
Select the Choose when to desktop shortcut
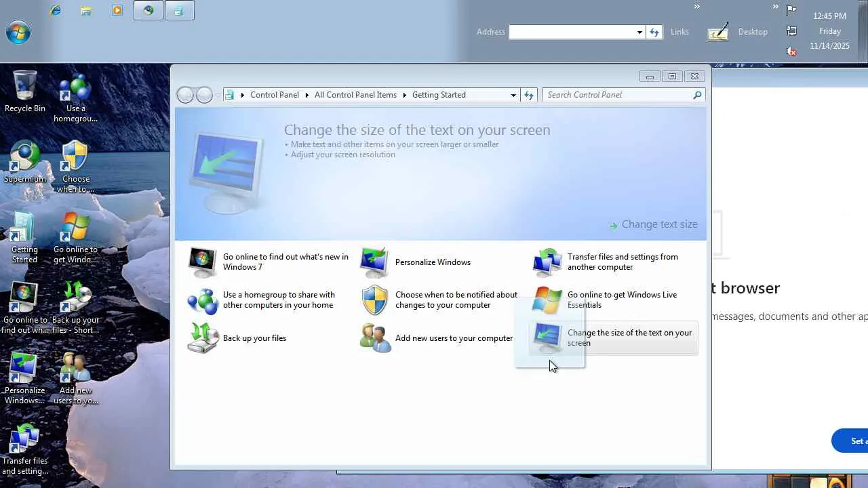(x=76, y=167)
